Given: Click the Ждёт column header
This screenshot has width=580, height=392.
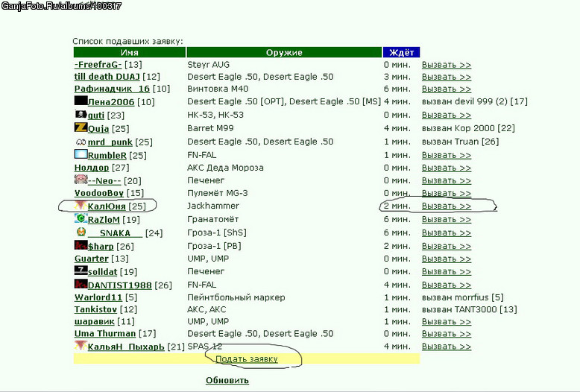Looking at the screenshot, I should [401, 52].
